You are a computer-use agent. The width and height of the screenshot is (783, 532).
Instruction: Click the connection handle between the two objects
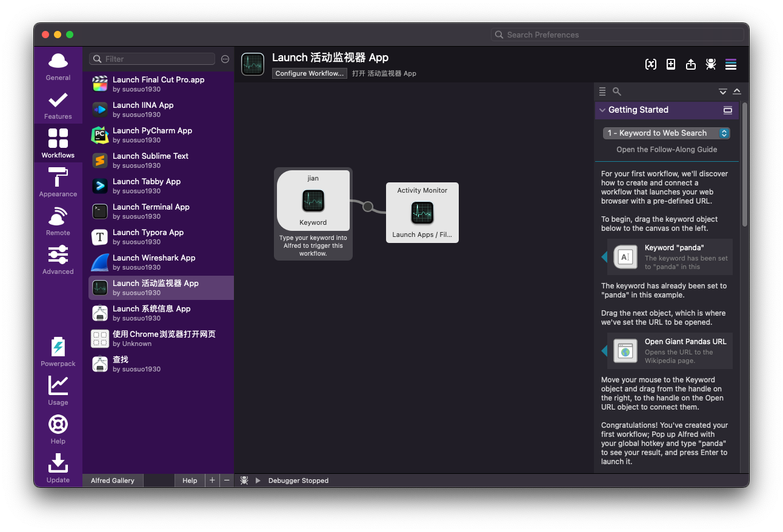point(368,207)
